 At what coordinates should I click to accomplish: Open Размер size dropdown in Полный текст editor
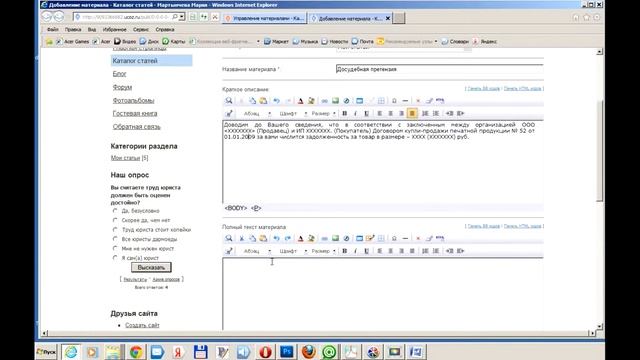click(x=323, y=251)
